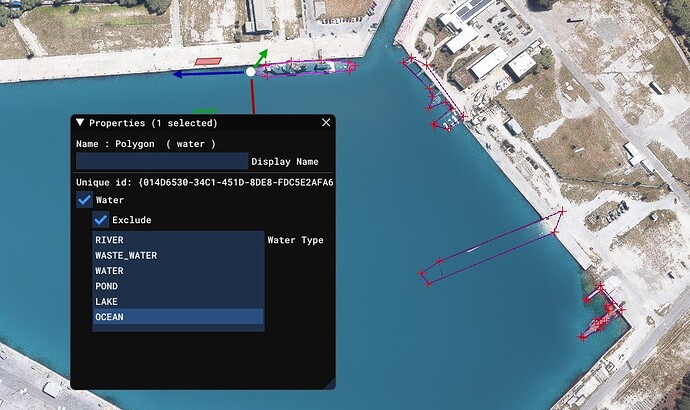Select WASTE_WATER water type
The width and height of the screenshot is (690, 410).
coord(178,255)
